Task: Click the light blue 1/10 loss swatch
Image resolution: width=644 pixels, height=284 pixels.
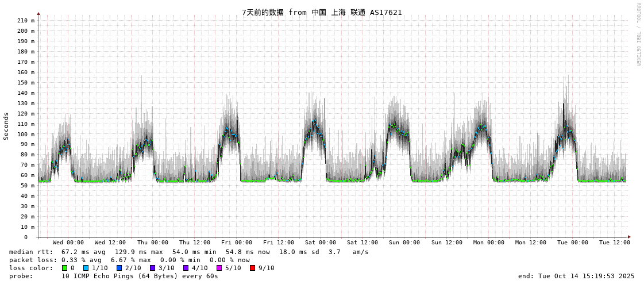Action: [x=86, y=268]
